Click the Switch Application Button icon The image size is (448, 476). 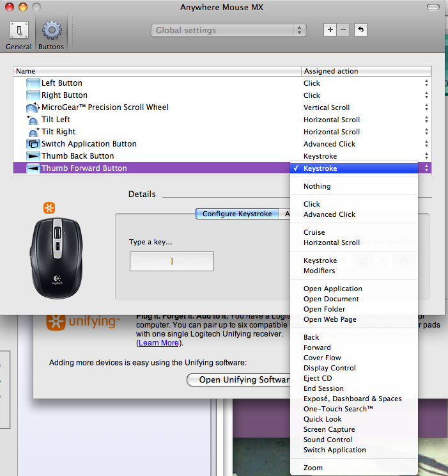click(33, 143)
